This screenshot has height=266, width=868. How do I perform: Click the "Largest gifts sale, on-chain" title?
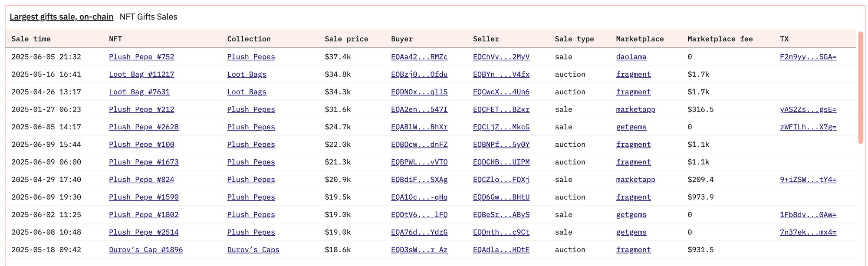(61, 17)
